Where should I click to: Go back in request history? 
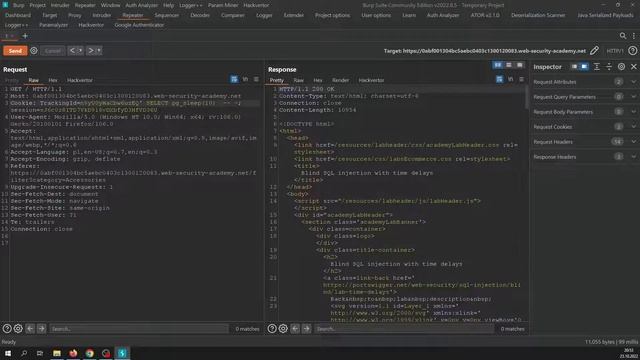pyautogui.click(x=72, y=51)
